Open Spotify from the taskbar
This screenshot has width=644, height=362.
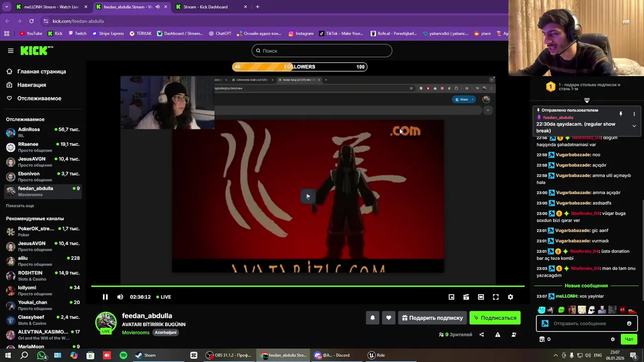(123, 355)
